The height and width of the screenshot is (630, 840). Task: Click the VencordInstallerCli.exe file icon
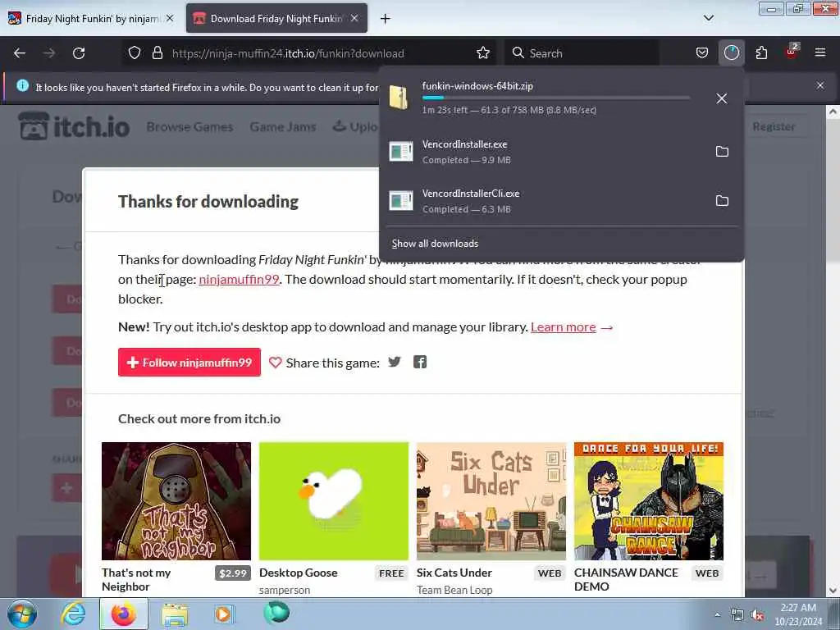(400, 201)
